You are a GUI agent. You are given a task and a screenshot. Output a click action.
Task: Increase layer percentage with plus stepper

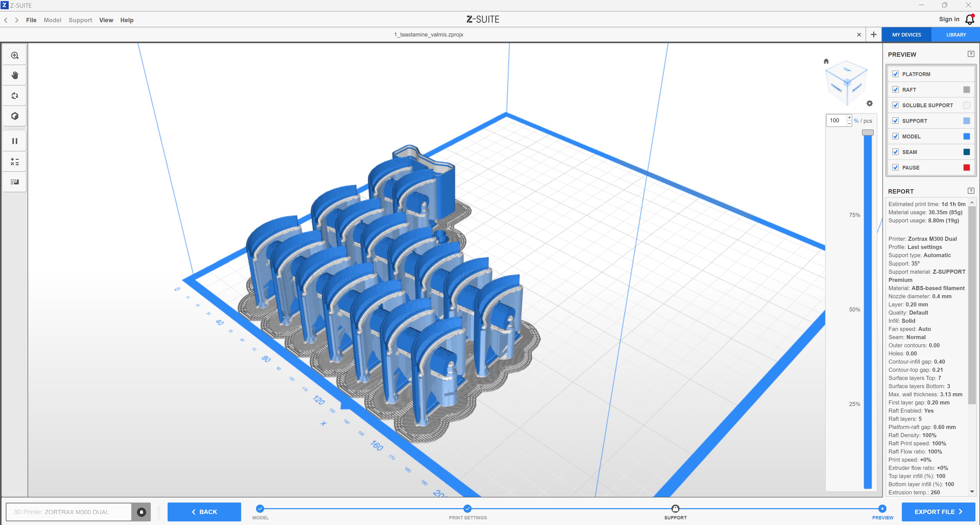coord(849,117)
